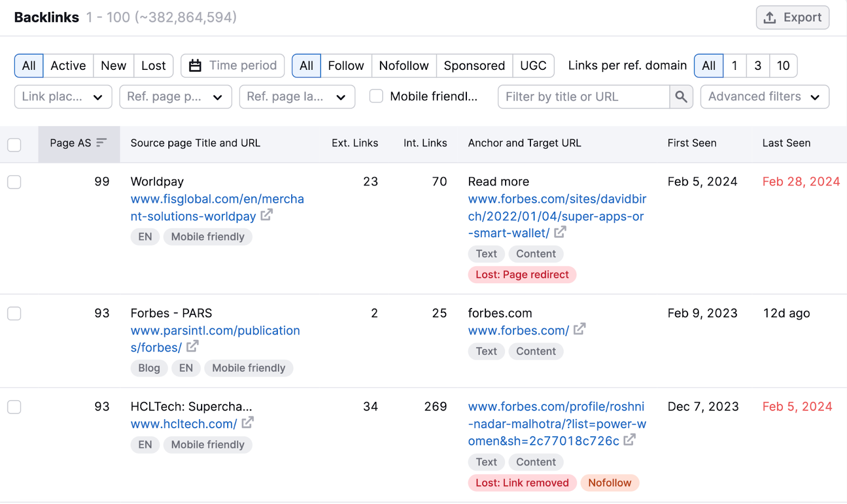This screenshot has width=847, height=504.
Task: Click the Filter by title or URL field
Action: click(x=584, y=97)
